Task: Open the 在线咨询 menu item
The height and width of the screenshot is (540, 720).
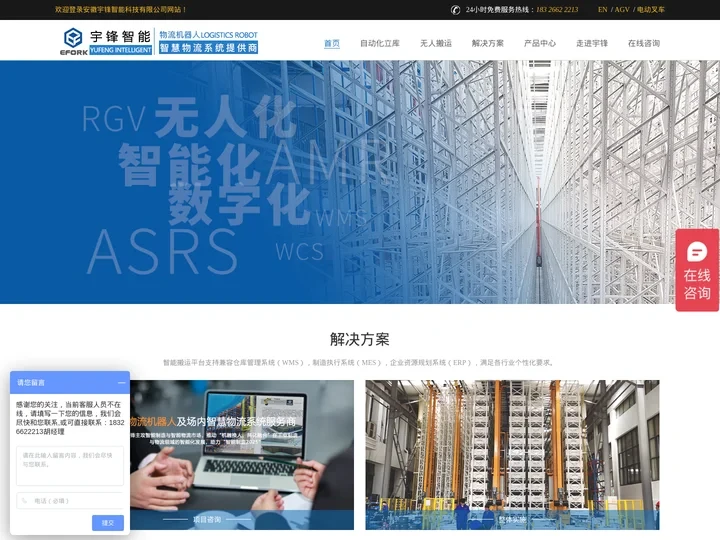Action: pos(644,43)
